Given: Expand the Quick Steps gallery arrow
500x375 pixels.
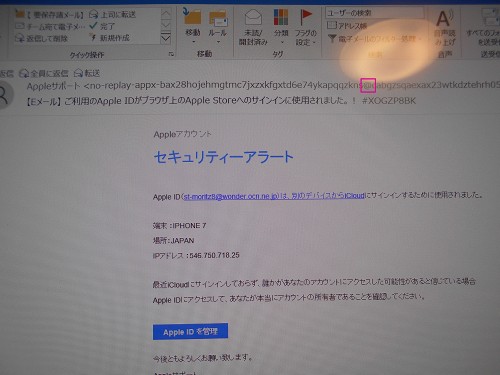Looking at the screenshot, I should tap(166, 39).
